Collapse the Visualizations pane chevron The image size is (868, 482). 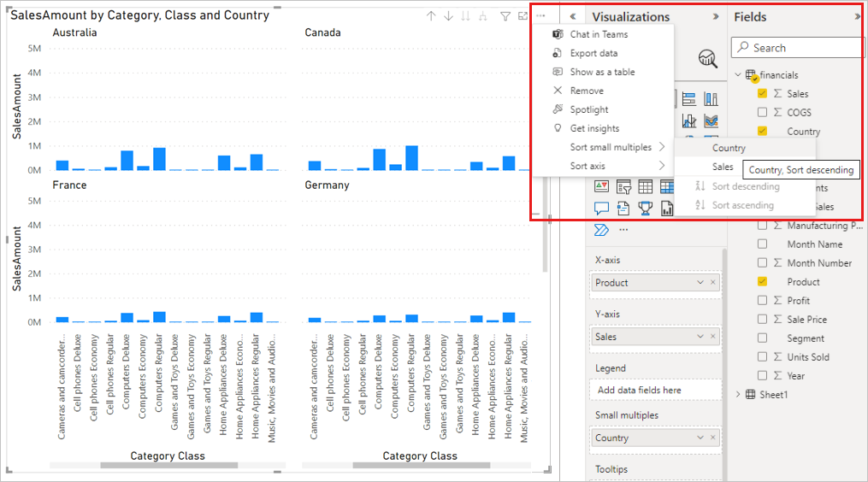click(x=716, y=16)
